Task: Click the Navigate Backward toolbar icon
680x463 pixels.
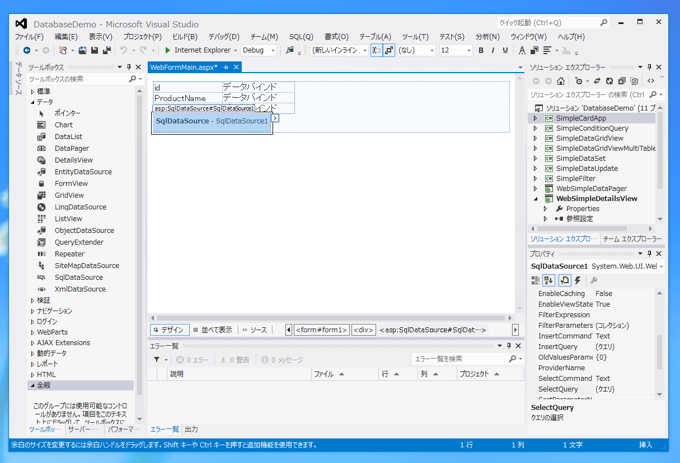Action: [27, 50]
